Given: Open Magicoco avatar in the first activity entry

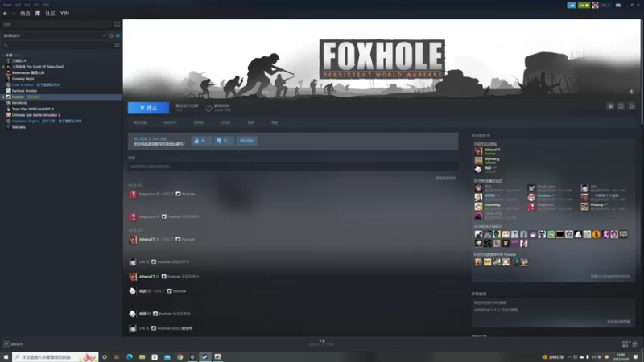Looking at the screenshot, I should pos(133,194).
